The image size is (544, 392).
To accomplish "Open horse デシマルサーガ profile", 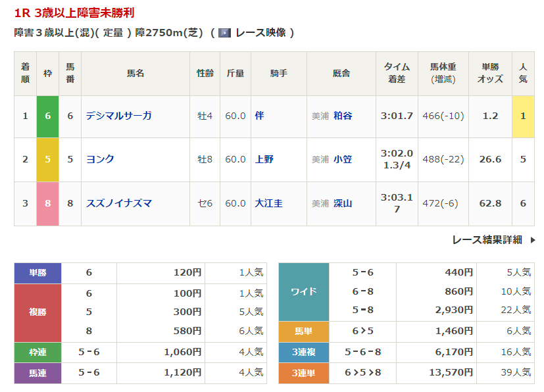I will 118,116.
